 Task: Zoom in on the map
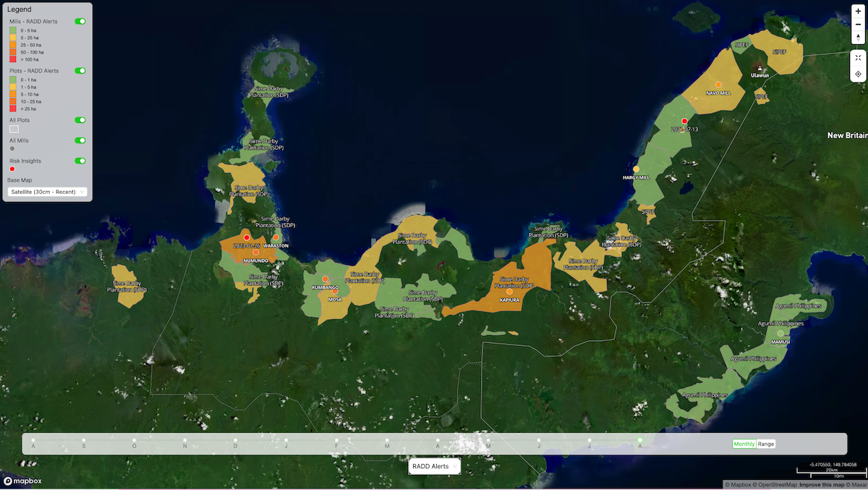pyautogui.click(x=858, y=11)
